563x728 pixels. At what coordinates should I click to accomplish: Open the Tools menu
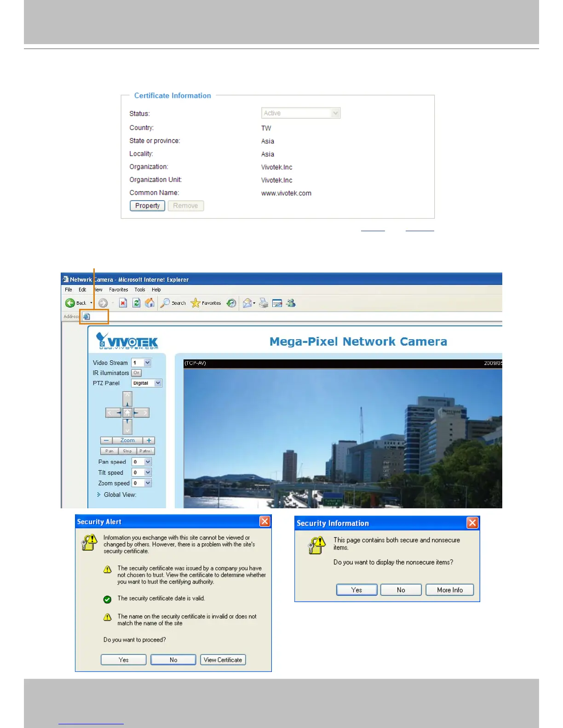coord(140,290)
